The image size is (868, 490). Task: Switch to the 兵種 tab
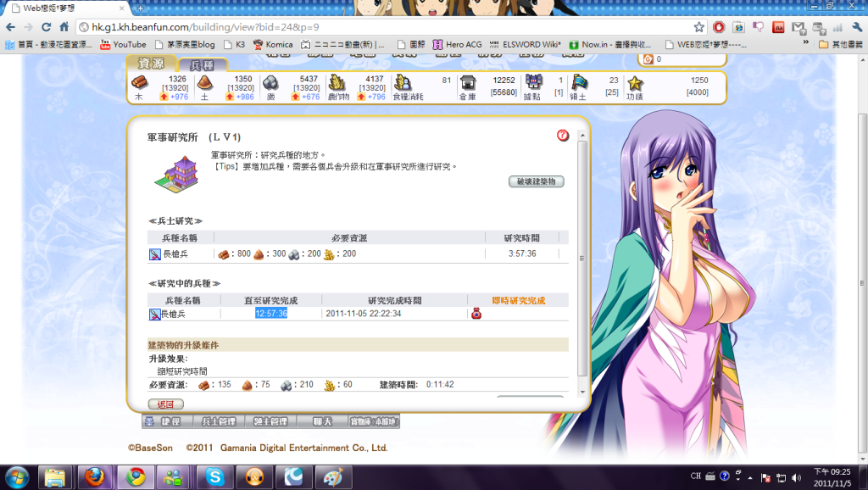click(202, 65)
